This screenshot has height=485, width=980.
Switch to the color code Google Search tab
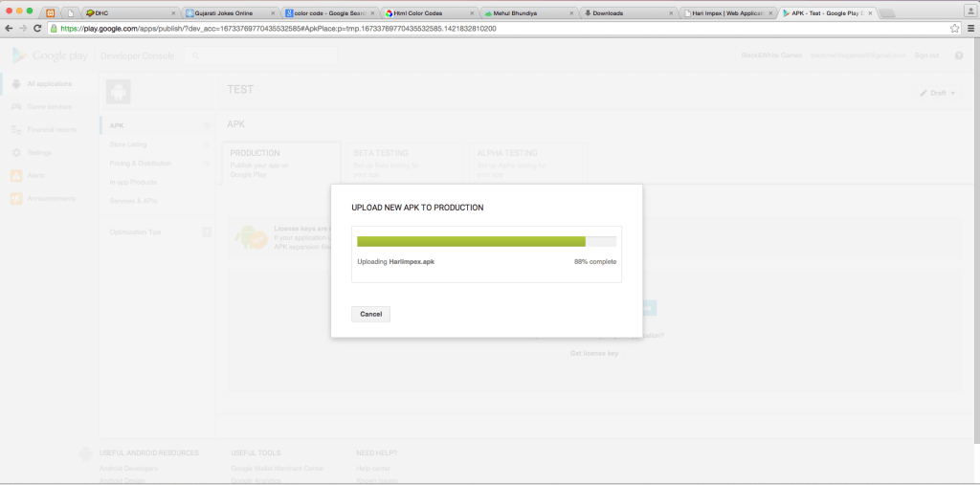coord(328,13)
